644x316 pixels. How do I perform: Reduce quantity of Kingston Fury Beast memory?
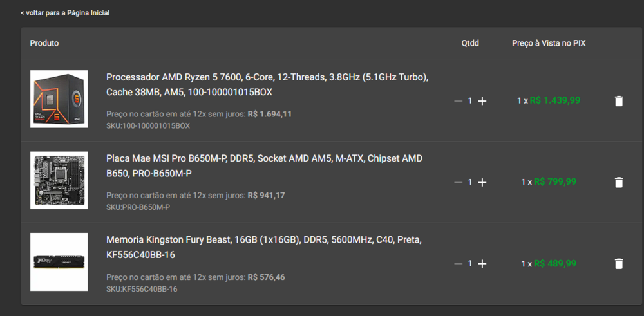459,263
